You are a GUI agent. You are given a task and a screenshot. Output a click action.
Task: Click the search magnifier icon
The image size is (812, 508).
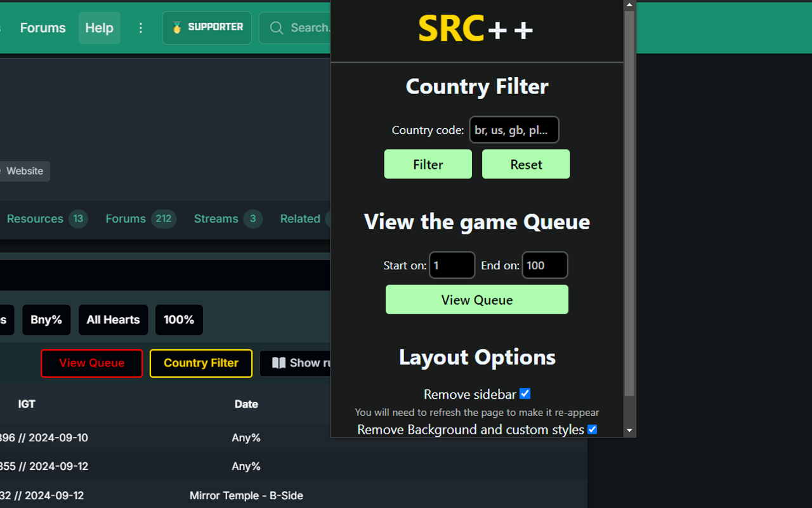pyautogui.click(x=276, y=27)
